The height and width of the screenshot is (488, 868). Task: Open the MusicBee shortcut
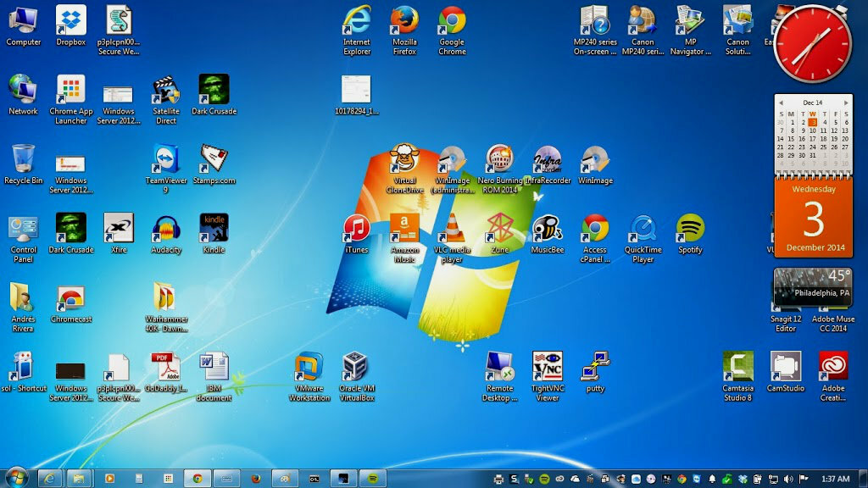pos(547,234)
